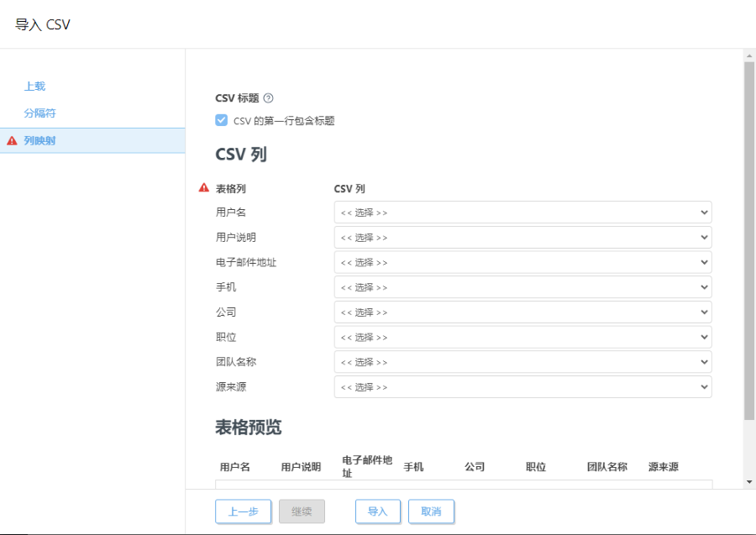The image size is (756, 535).
Task: Click the scrollbar up arrow icon
Action: coord(748,55)
